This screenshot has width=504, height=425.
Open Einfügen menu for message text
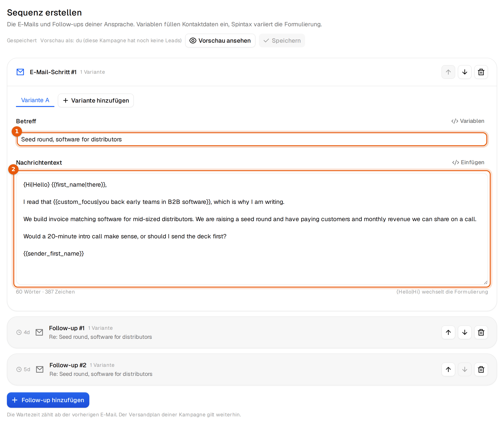[x=468, y=162]
